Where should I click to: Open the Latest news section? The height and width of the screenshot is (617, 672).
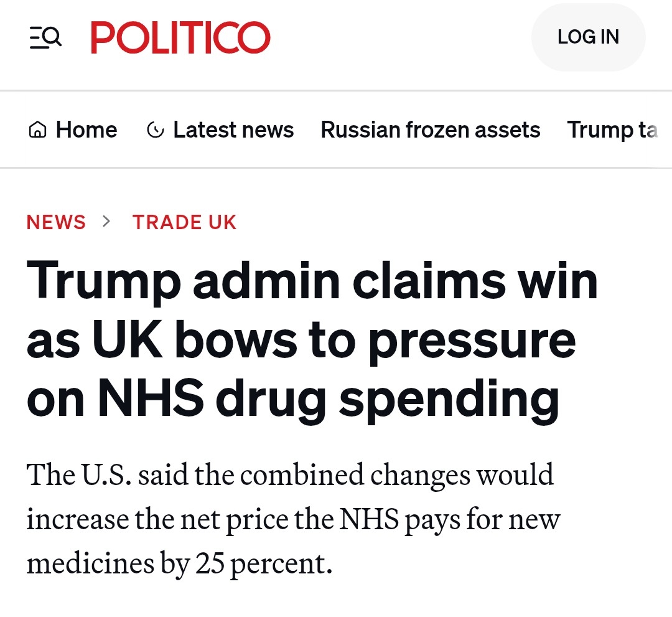(x=233, y=130)
